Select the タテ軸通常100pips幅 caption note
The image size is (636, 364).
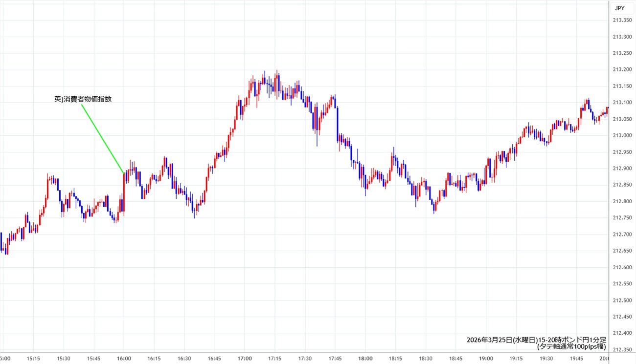point(571,347)
